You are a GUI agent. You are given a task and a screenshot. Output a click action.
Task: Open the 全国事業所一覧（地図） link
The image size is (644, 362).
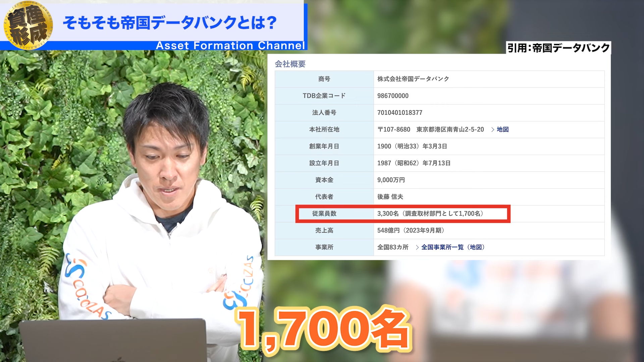(x=453, y=247)
